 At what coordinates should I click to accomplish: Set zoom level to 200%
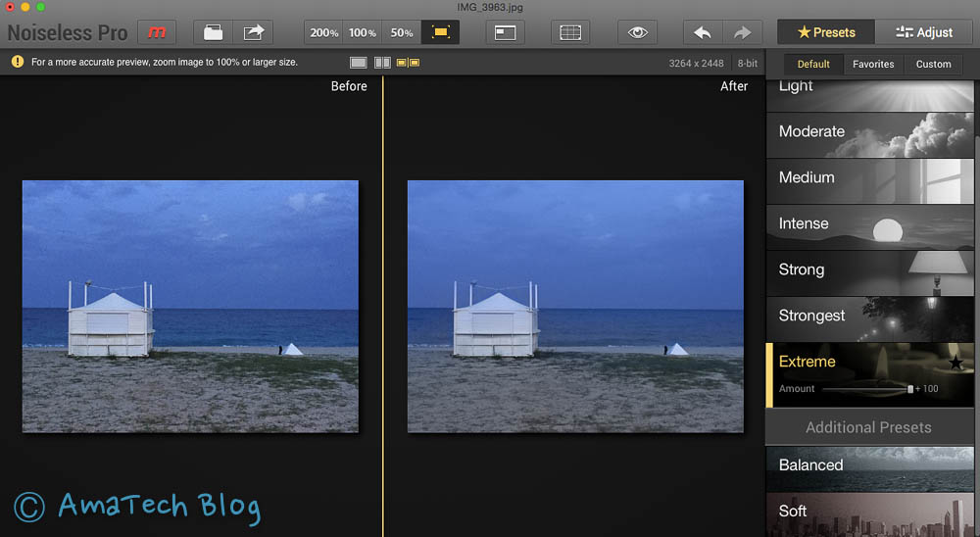tap(323, 32)
